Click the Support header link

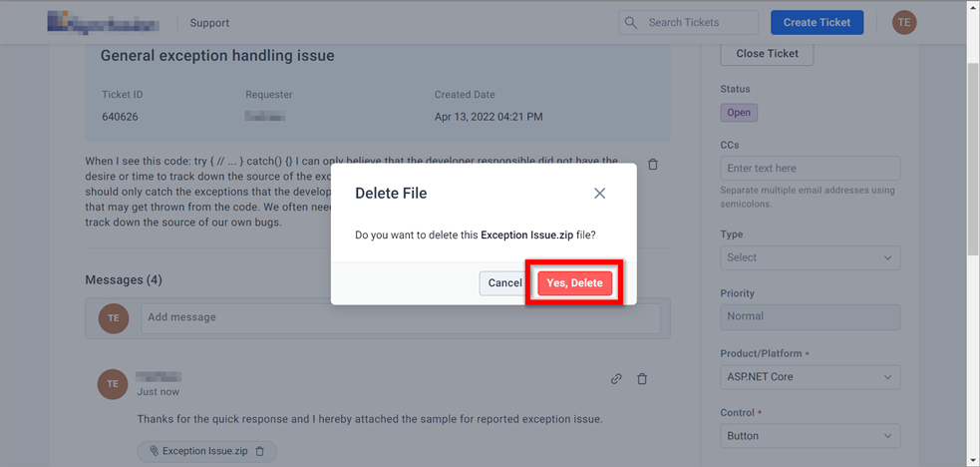tap(209, 23)
